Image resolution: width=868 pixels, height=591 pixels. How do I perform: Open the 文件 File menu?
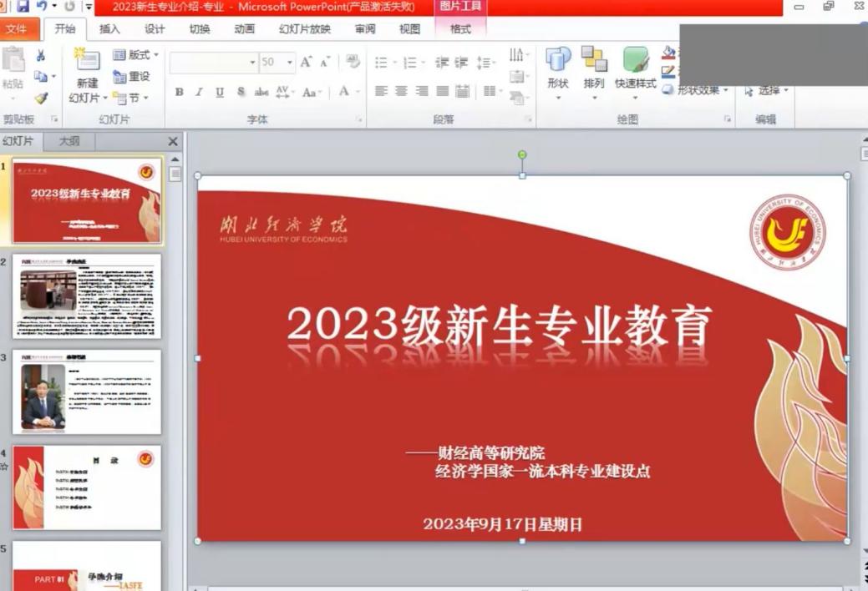coord(18,28)
